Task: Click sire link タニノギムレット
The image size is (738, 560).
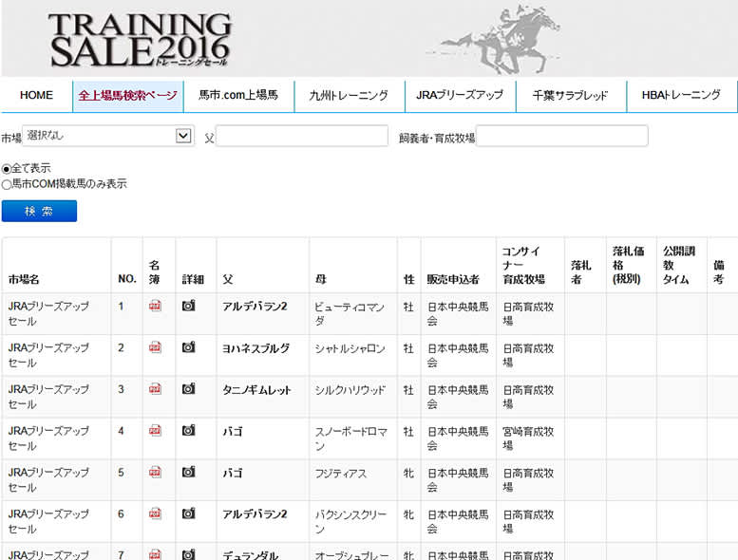Action: click(x=257, y=390)
